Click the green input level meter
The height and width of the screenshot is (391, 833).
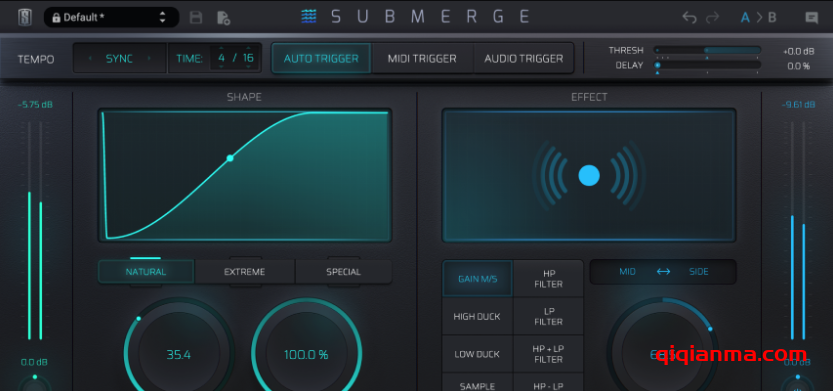[35, 231]
